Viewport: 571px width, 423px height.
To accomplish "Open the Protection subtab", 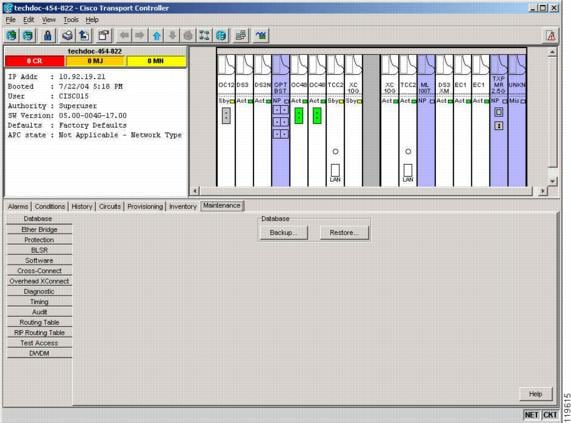I will point(39,240).
